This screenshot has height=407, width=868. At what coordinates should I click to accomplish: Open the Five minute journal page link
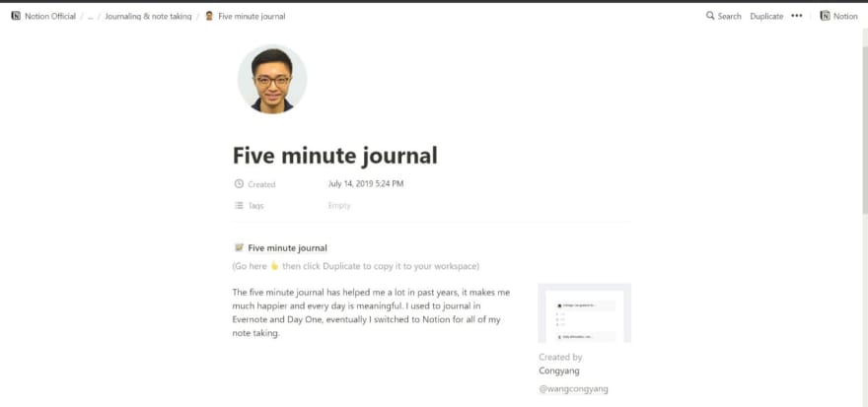click(x=287, y=247)
